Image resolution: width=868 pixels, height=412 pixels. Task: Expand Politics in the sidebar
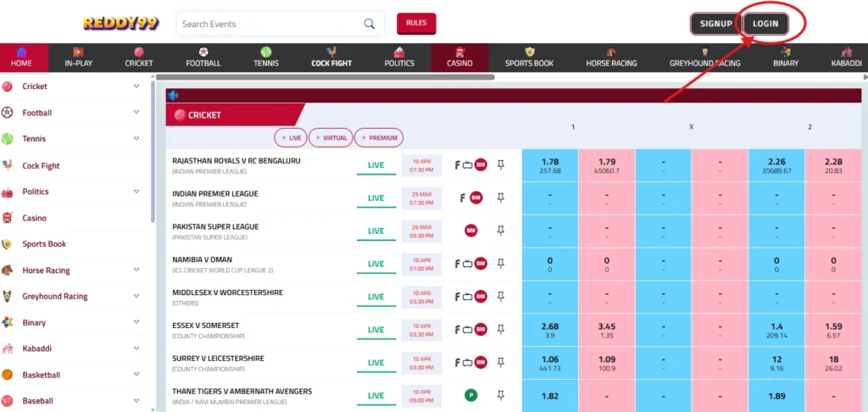136,191
